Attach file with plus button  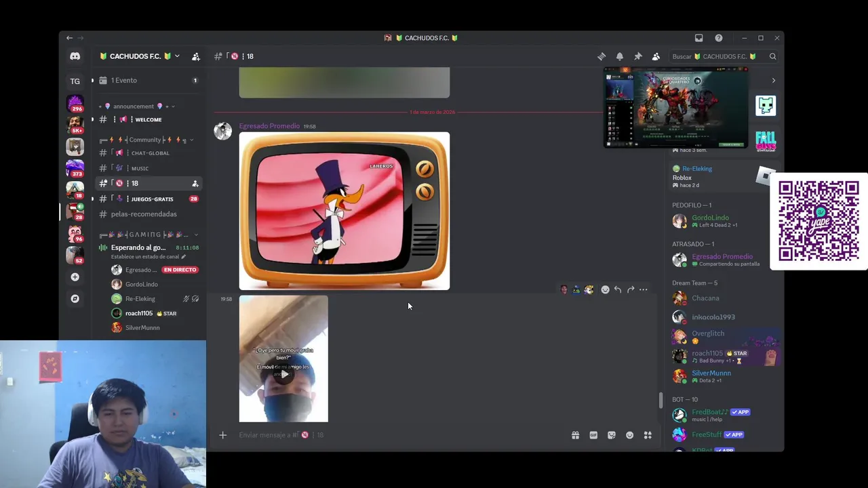point(222,435)
